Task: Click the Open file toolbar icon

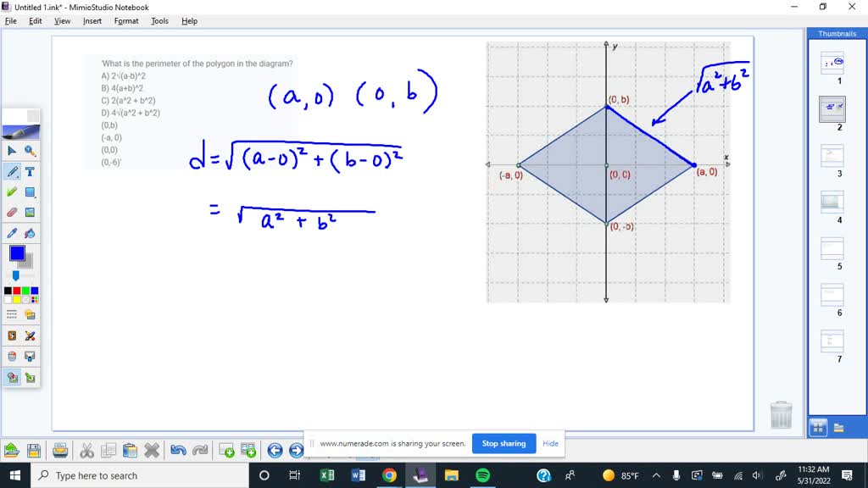Action: coord(12,451)
